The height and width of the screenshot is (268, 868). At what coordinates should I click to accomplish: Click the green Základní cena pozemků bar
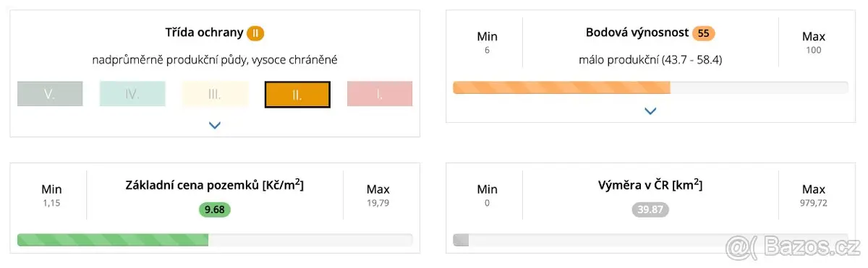[113, 240]
